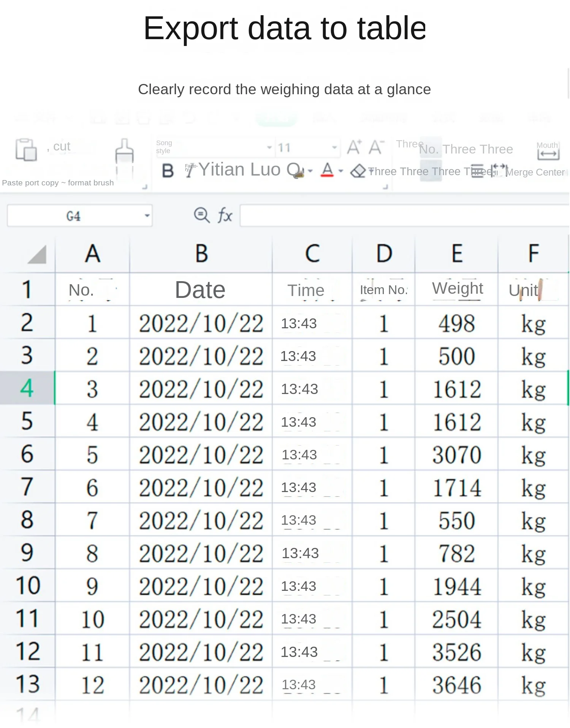Click the No. cell containing 12

(93, 685)
